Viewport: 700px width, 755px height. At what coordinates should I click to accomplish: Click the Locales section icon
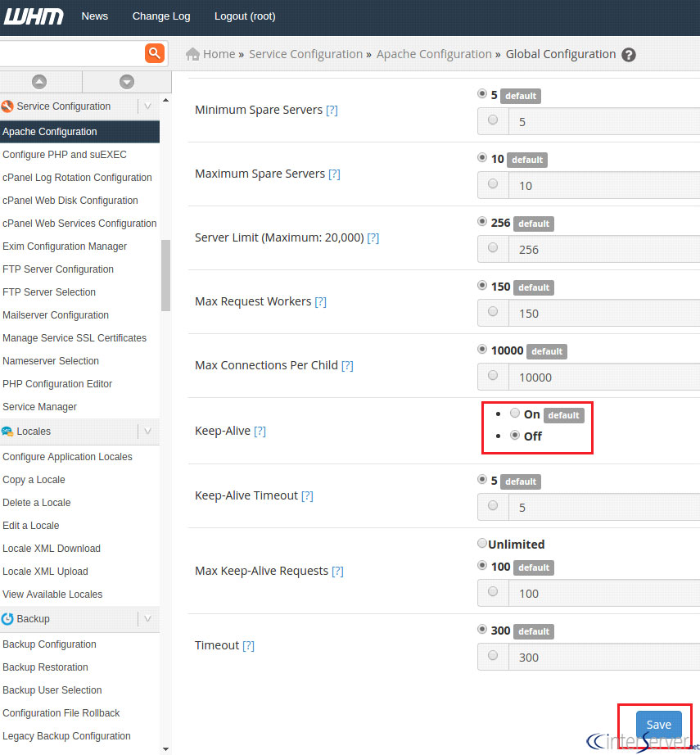[7, 432]
